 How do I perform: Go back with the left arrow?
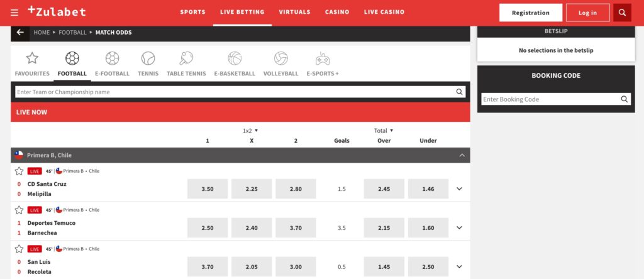(20, 33)
